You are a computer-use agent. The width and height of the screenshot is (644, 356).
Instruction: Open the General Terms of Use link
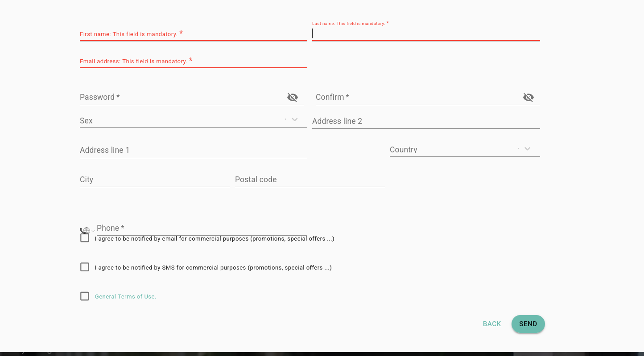(x=125, y=297)
